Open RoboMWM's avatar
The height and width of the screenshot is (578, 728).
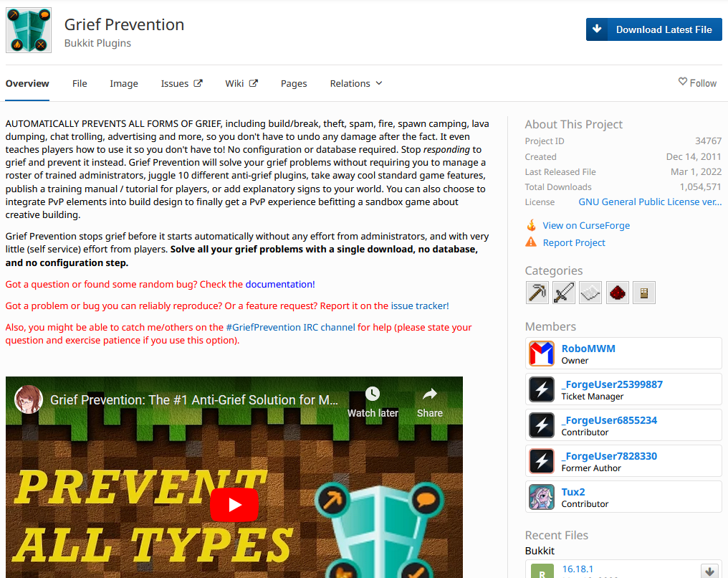pos(542,354)
